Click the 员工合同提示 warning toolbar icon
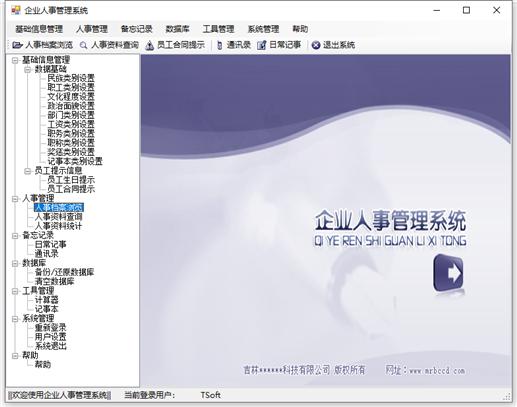 click(x=150, y=45)
